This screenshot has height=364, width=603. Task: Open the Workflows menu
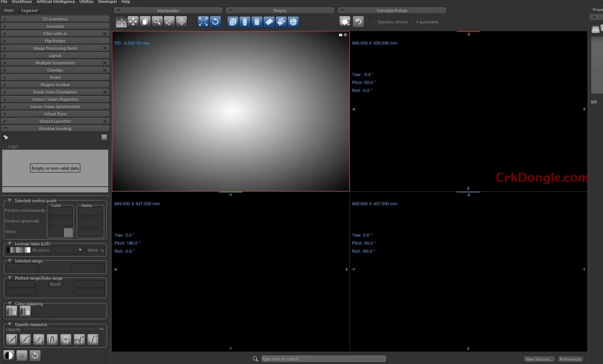[22, 2]
